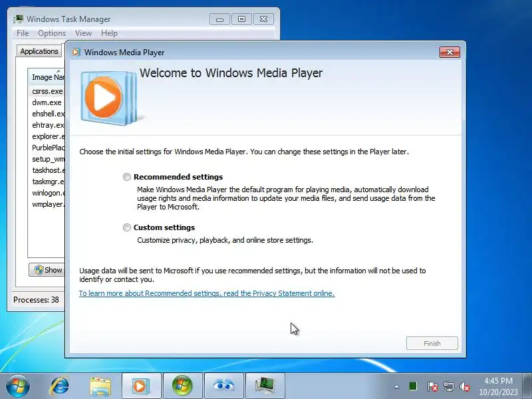This screenshot has width=532, height=399.
Task: Select the setup_wm process row
Action: pyautogui.click(x=47, y=159)
